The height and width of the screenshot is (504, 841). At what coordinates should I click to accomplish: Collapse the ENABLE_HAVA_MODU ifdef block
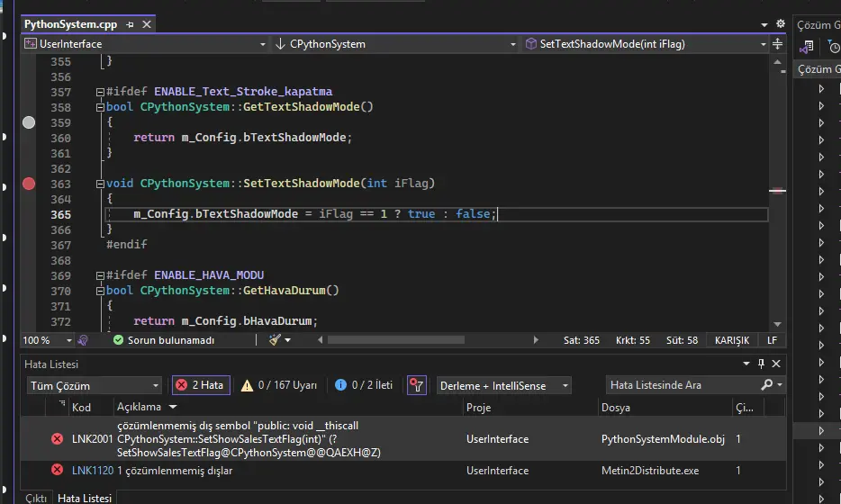click(100, 275)
